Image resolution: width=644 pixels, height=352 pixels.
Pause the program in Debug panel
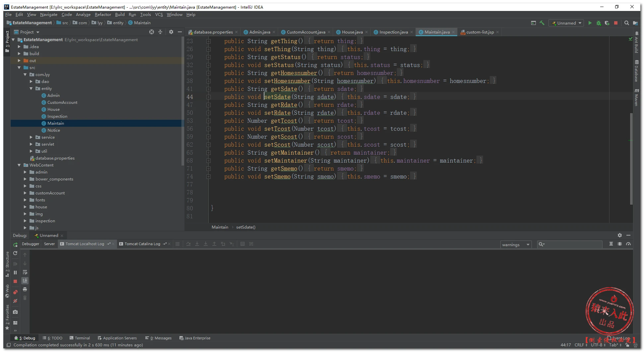(15, 272)
